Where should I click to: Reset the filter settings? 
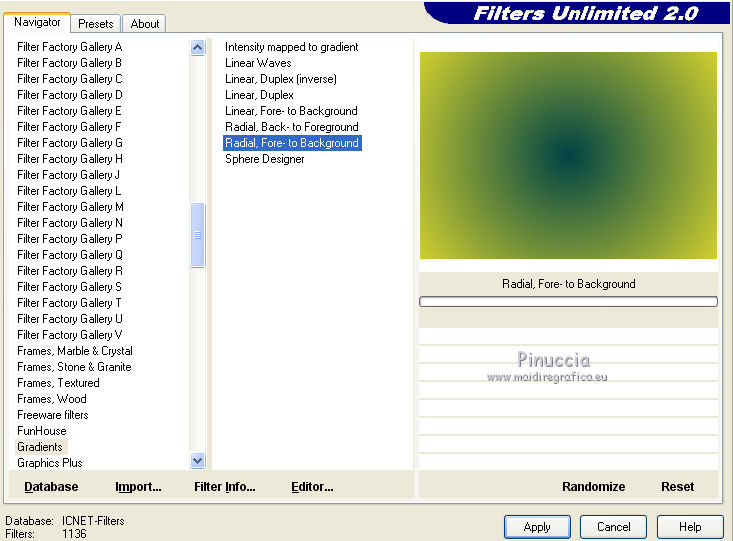pyautogui.click(x=677, y=487)
